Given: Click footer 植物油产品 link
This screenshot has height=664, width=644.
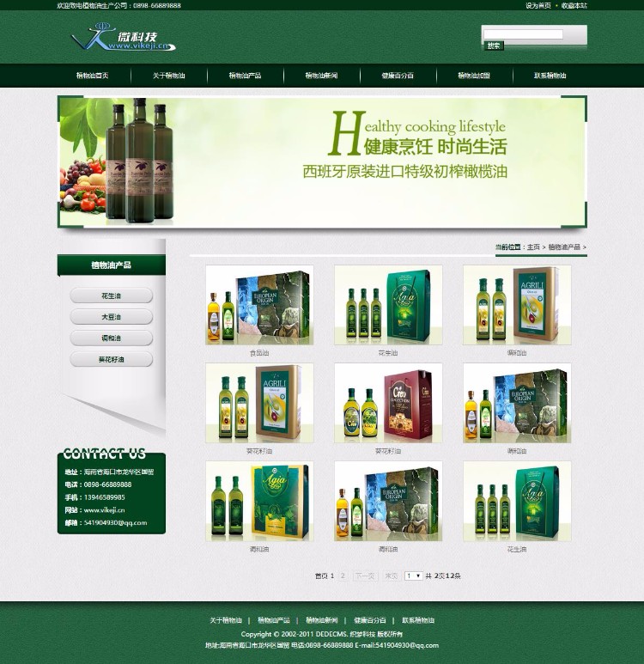Looking at the screenshot, I should coord(274,620).
